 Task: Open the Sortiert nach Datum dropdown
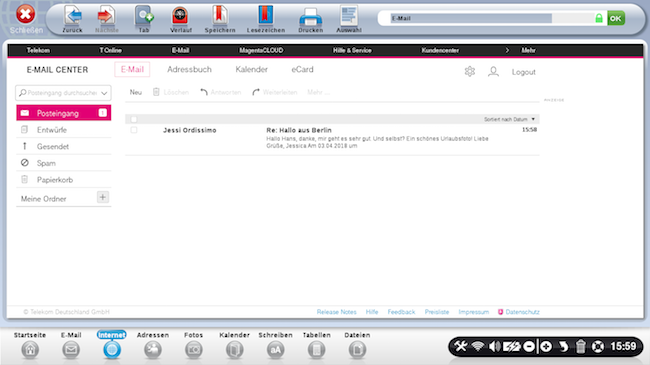tap(509, 119)
